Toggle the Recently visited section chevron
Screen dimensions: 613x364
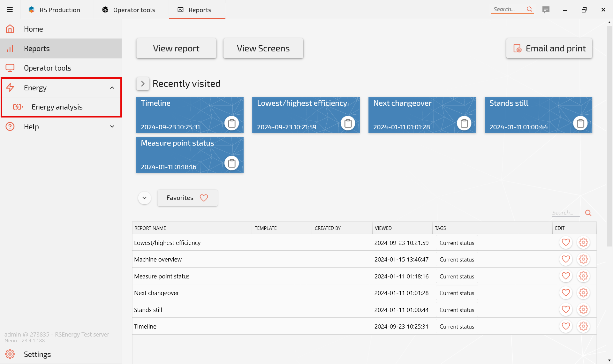click(143, 84)
